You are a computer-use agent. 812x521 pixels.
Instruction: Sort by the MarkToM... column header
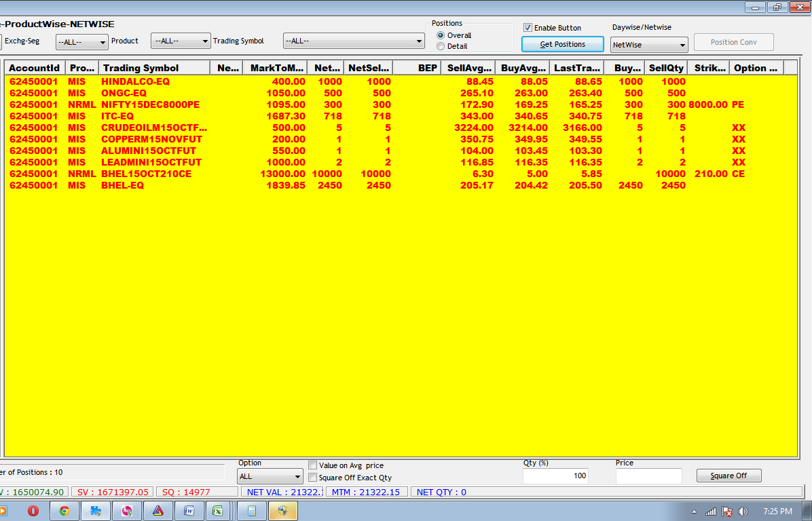click(275, 68)
